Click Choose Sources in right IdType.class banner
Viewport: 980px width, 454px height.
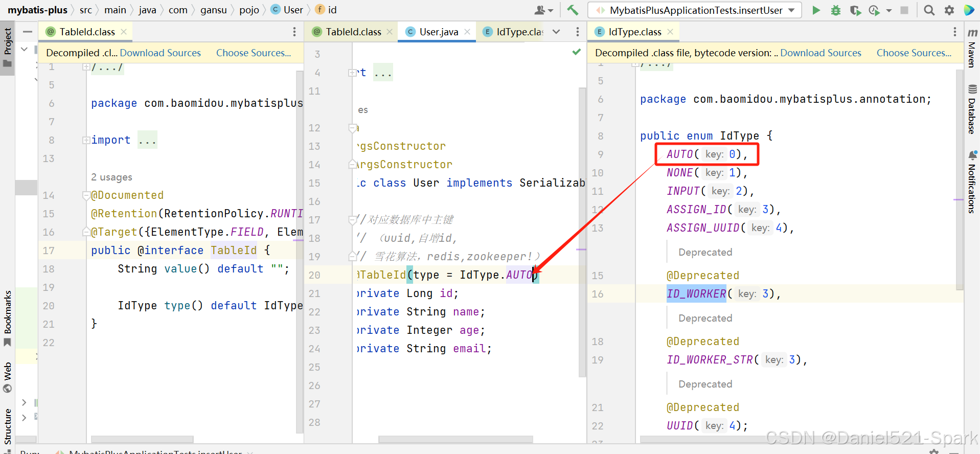[x=914, y=53]
